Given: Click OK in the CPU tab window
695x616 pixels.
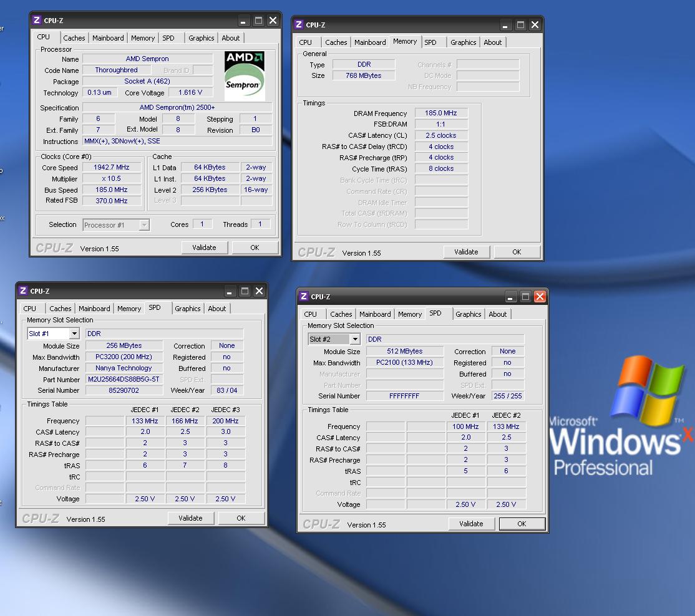Looking at the screenshot, I should point(255,248).
